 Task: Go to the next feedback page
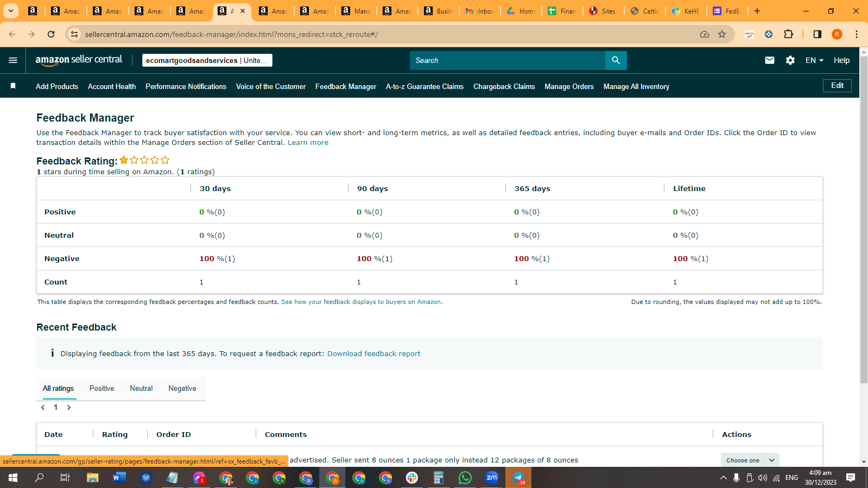click(69, 408)
